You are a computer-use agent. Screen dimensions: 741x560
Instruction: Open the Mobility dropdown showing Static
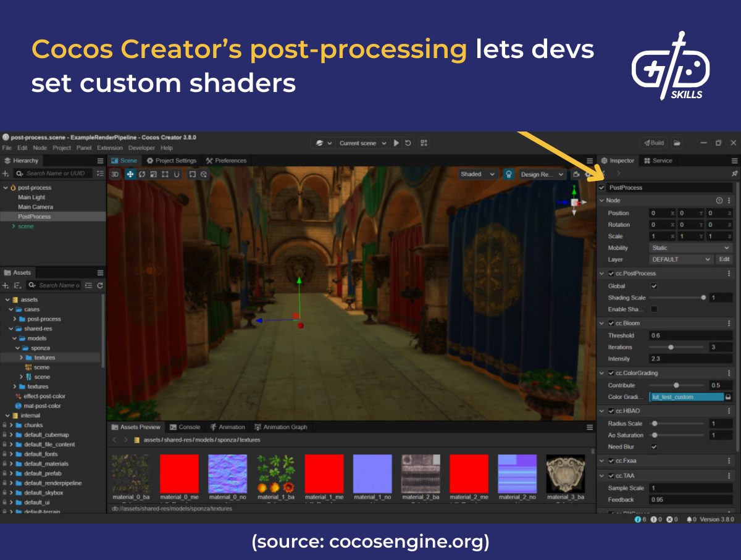pyautogui.click(x=690, y=248)
